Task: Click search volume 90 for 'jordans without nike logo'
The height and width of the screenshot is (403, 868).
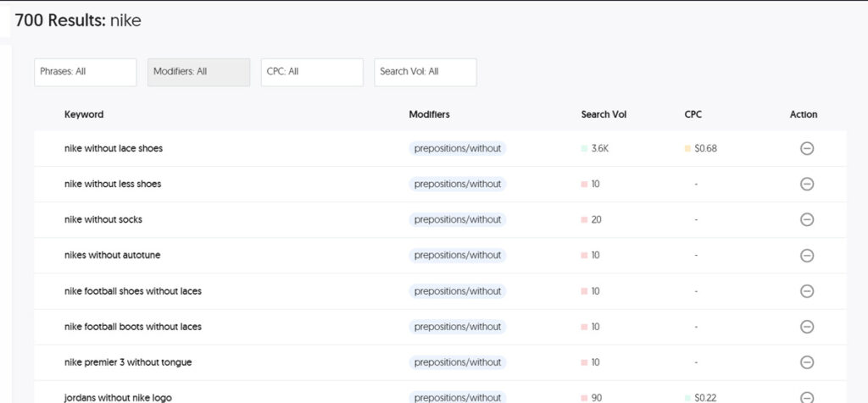Action: (596, 397)
